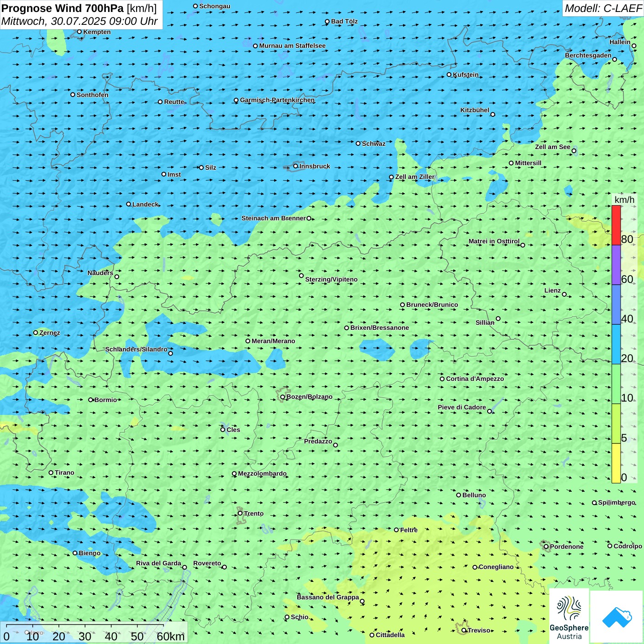
Task: Click the 'Bienno' town label
Action: click(x=90, y=553)
